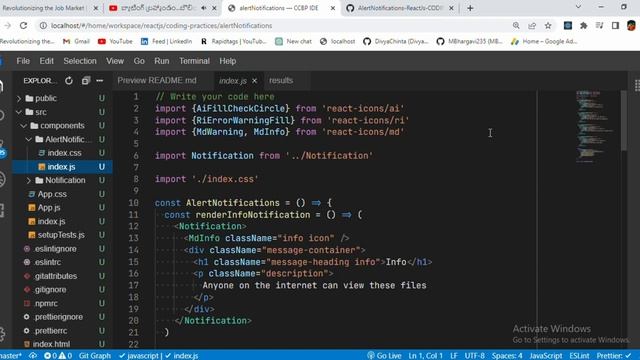Image resolution: width=640 pixels, height=360 pixels.
Task: Open index.html file
Action: (51, 344)
